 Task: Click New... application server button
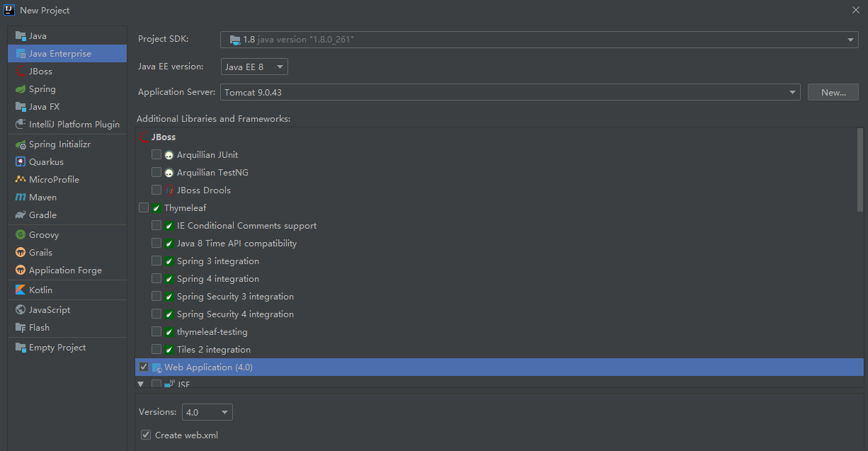tap(833, 92)
